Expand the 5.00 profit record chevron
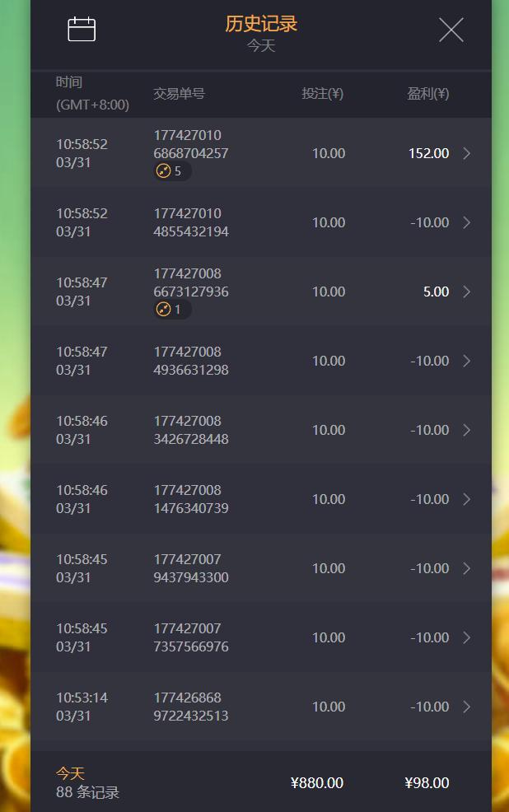This screenshot has width=509, height=812. (x=466, y=292)
